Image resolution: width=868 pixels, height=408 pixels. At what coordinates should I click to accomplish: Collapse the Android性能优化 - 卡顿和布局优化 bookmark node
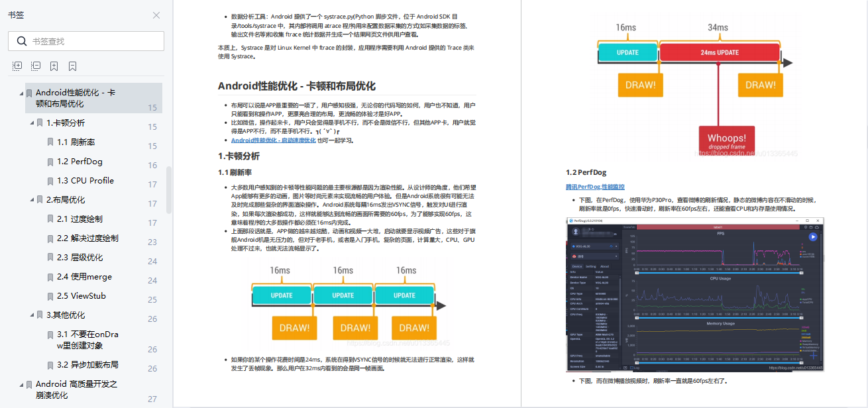(21, 93)
